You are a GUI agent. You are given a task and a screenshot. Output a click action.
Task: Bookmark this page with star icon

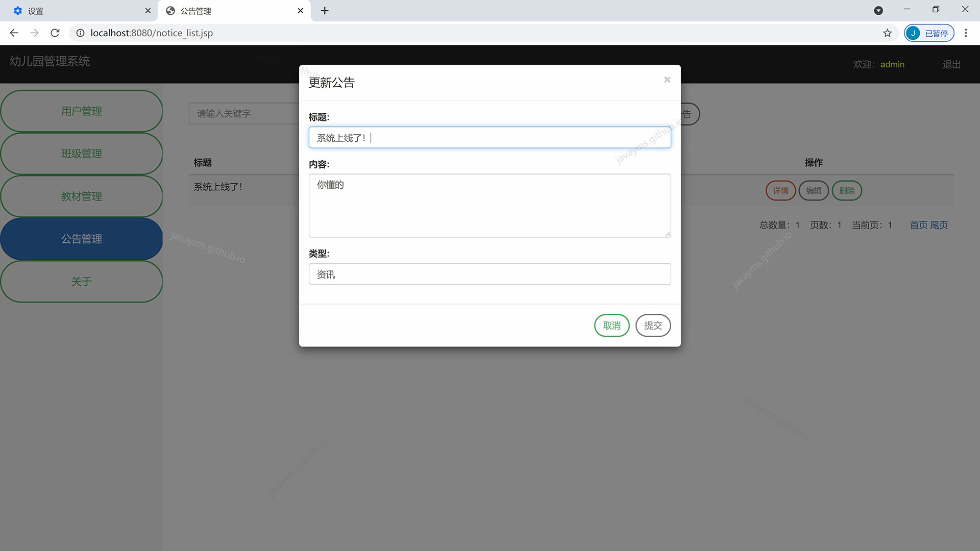pyautogui.click(x=887, y=33)
